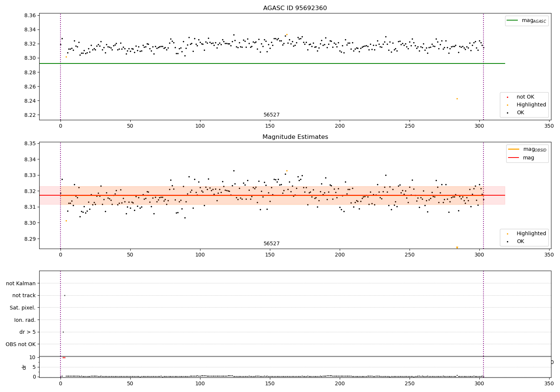
Task: Click the red markers at dr value 10
Action: click(x=64, y=358)
